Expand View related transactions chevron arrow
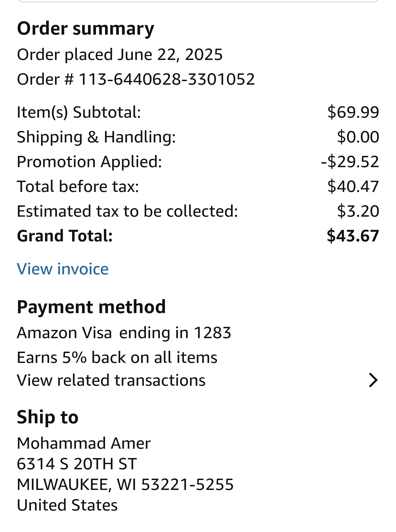 click(373, 380)
